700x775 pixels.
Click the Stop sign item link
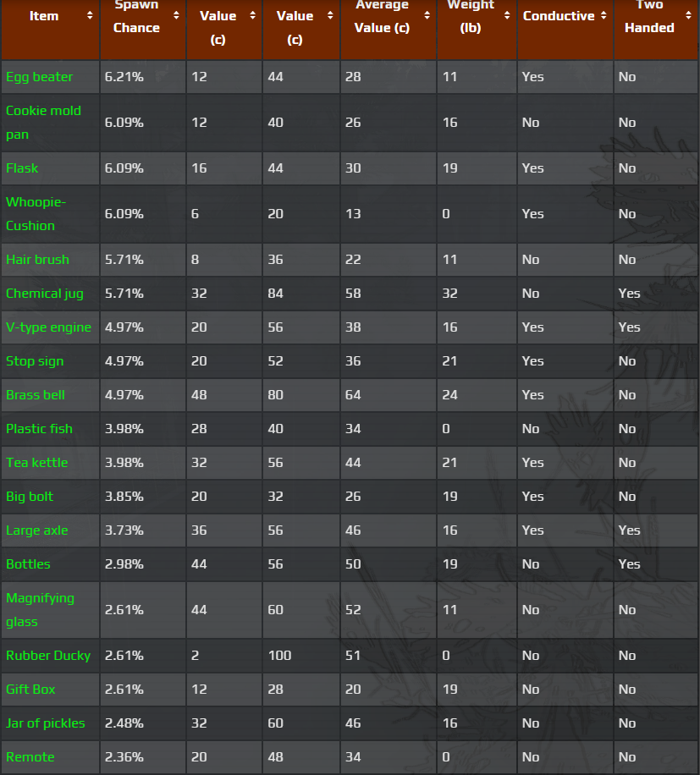point(35,361)
